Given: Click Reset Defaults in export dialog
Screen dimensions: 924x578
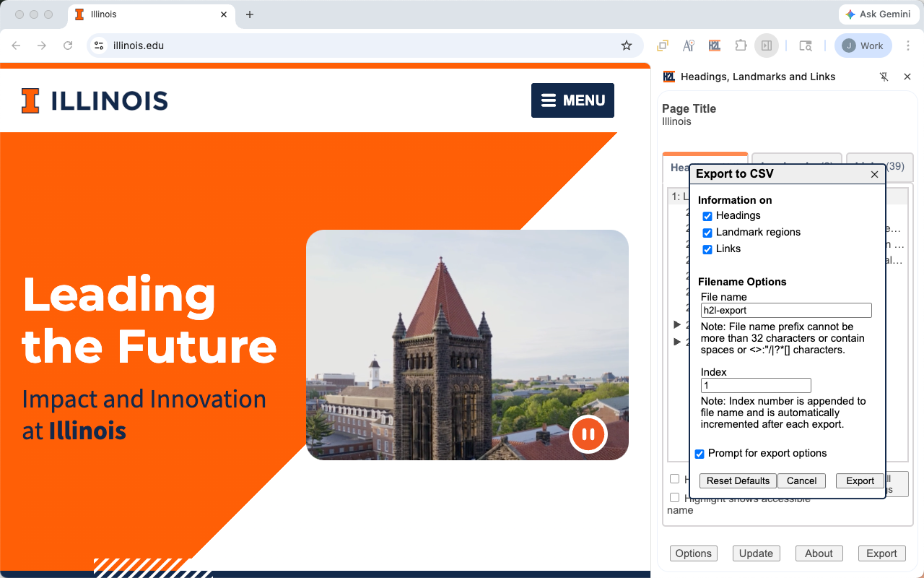Looking at the screenshot, I should click(x=738, y=481).
